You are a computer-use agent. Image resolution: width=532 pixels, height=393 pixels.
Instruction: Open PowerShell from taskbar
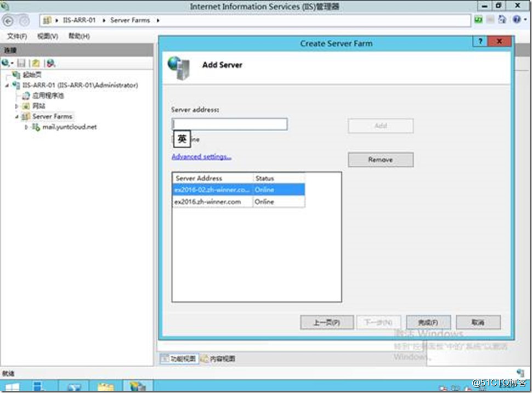74,386
